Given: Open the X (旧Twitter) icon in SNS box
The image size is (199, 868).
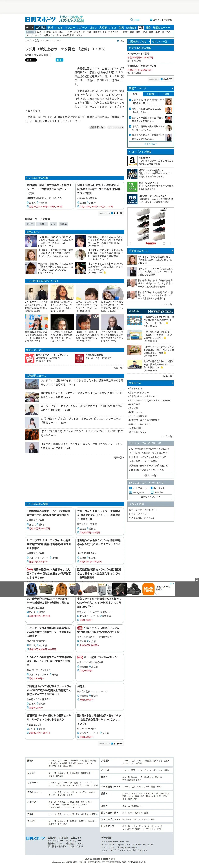Looking at the screenshot, I should coord(130,488).
